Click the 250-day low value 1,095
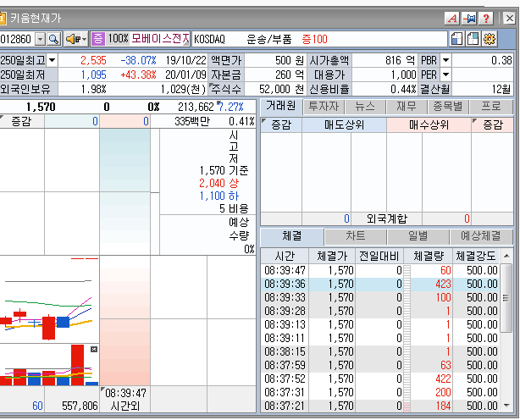The image size is (520, 420). point(93,75)
